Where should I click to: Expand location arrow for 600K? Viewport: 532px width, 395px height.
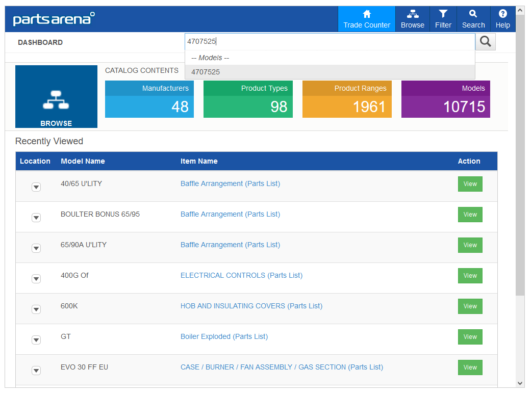[x=36, y=309]
